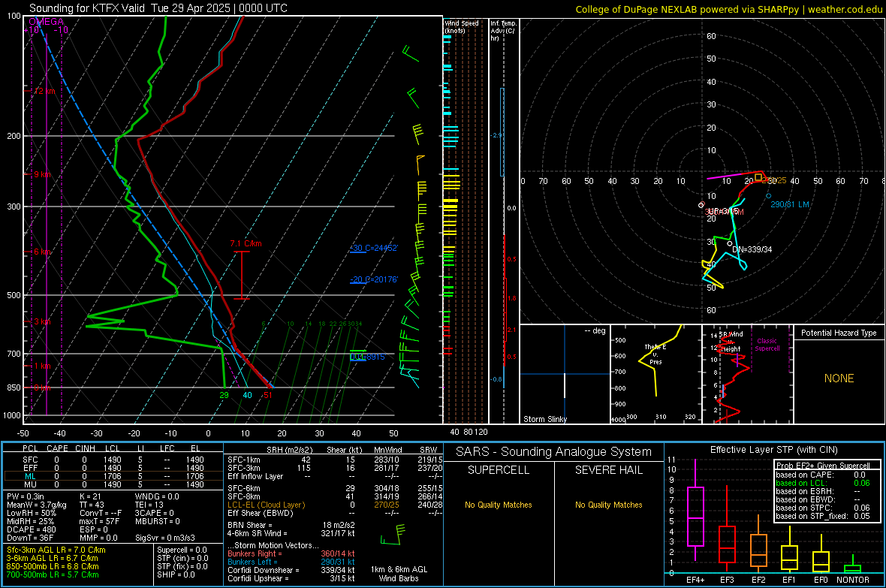886x588 pixels.
Task: Click the Prob EF2+ Given Supercell heading
Action: [823, 466]
